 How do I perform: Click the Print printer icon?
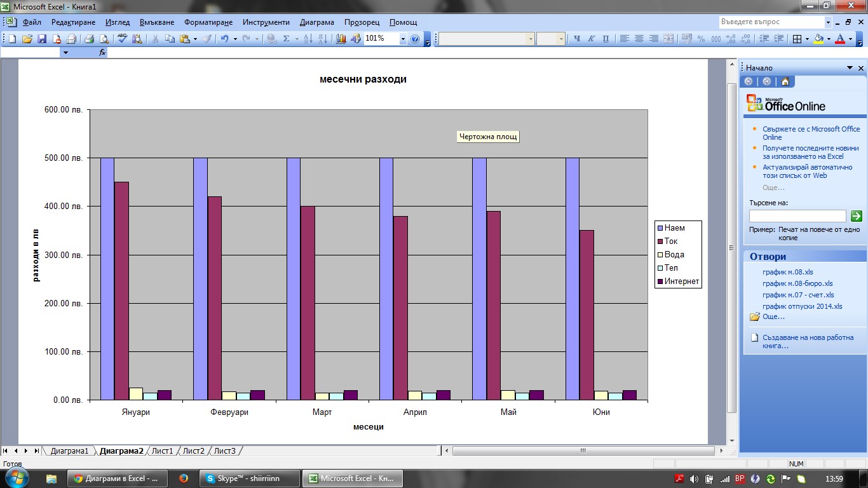click(x=90, y=39)
